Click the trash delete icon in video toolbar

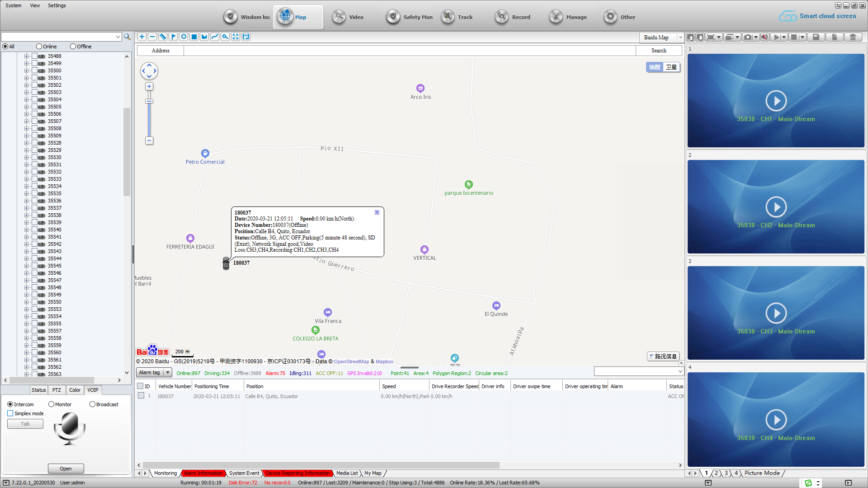click(853, 37)
